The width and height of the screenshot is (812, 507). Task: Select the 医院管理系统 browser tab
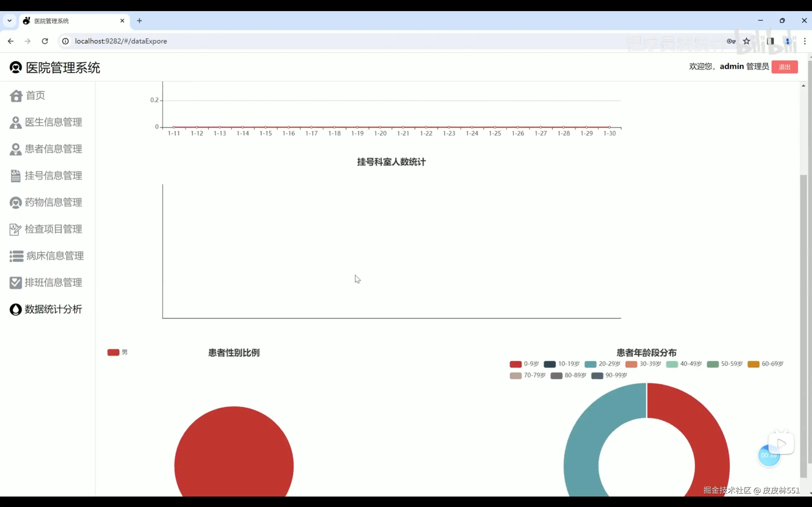coord(75,21)
